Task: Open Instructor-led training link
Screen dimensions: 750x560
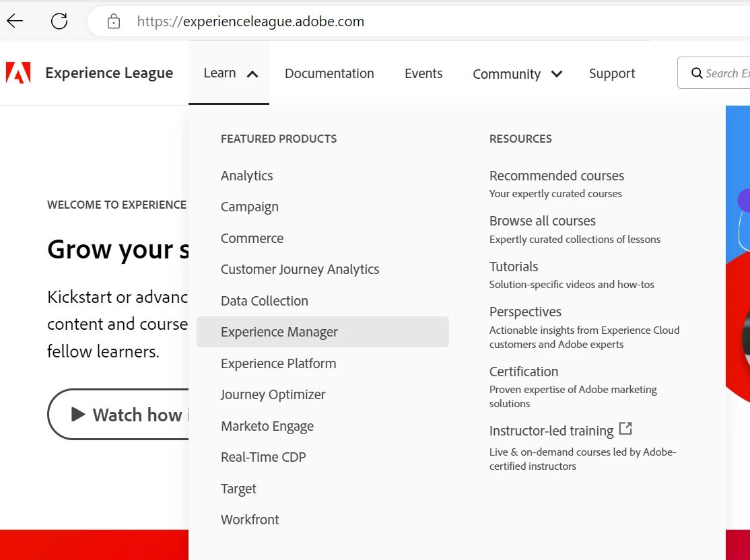Action: tap(551, 431)
